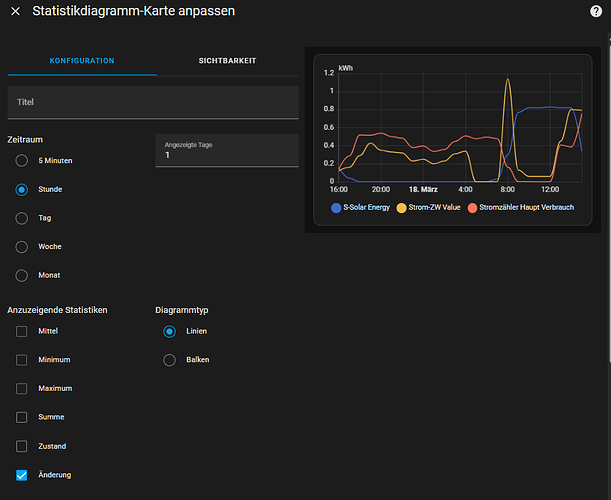This screenshot has width=611, height=500.
Task: Click the 12:00 time axis label
Action: pos(550,189)
